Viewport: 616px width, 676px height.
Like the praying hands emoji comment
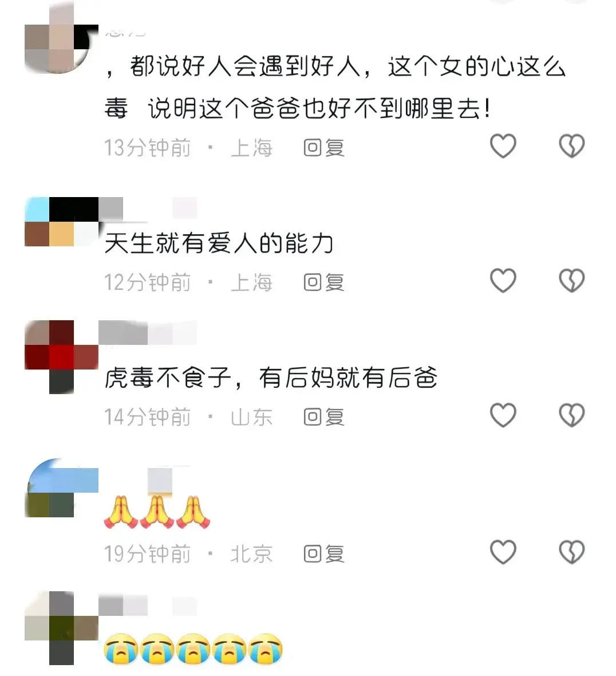503,552
